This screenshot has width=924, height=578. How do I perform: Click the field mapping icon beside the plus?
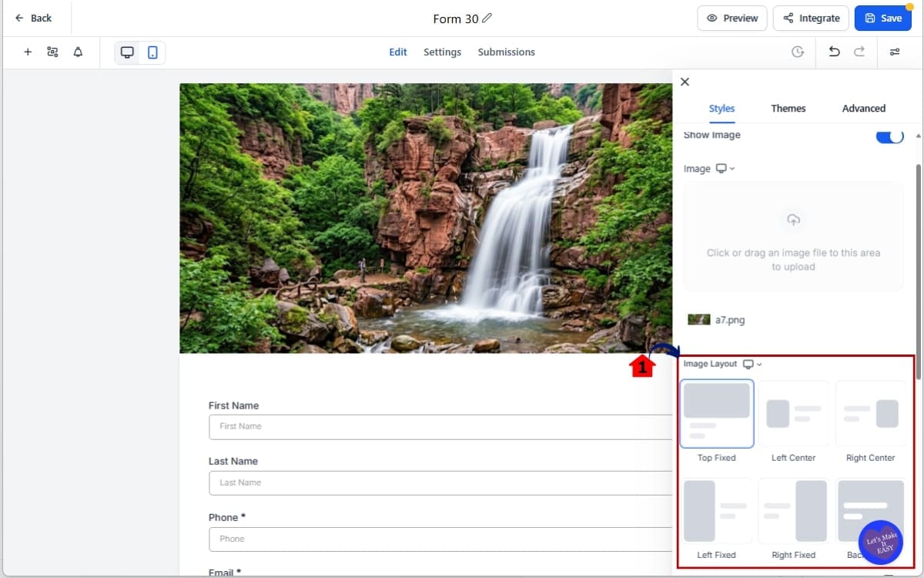pyautogui.click(x=52, y=52)
